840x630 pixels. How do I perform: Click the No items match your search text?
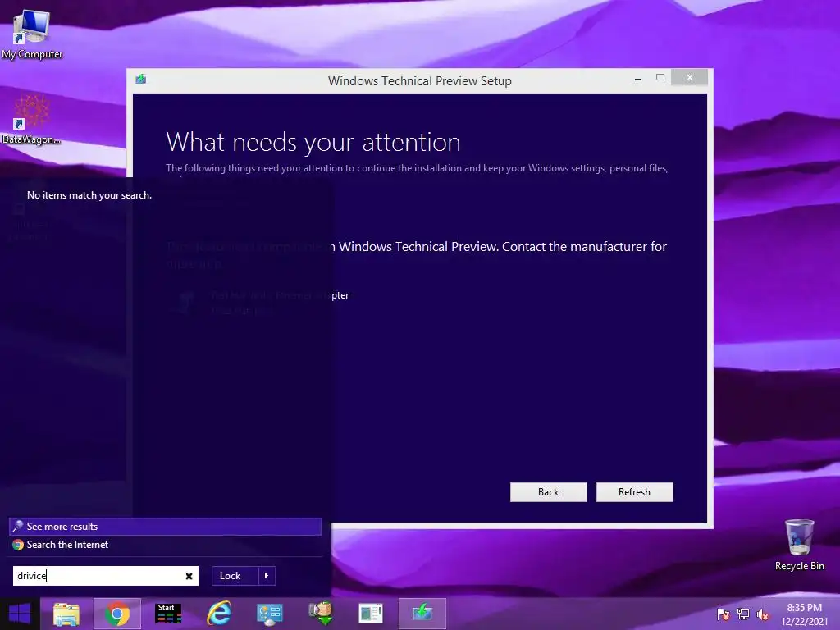(89, 195)
